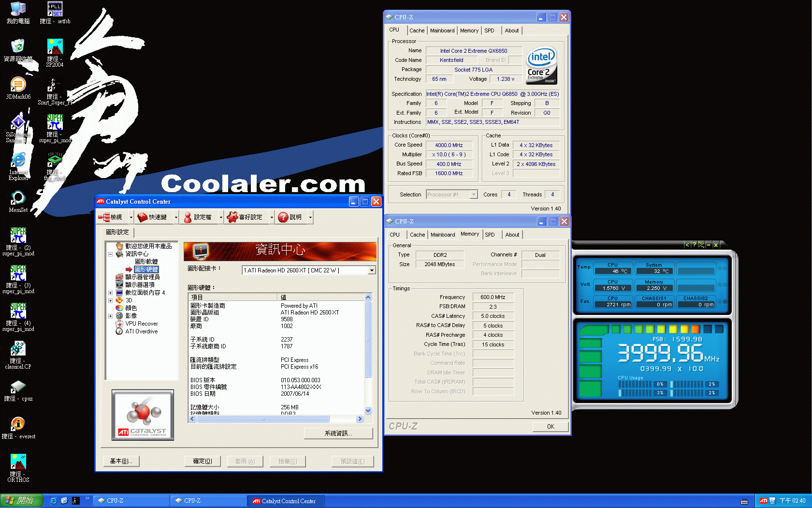Launch the ORTHOS desktop shortcut
This screenshot has height=508, width=812.
18,468
